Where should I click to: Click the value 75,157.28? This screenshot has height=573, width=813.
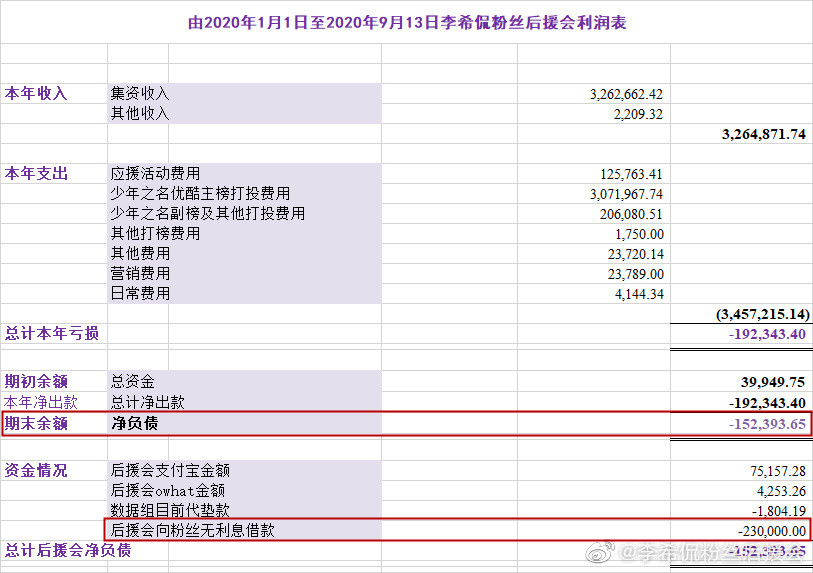pos(777,471)
